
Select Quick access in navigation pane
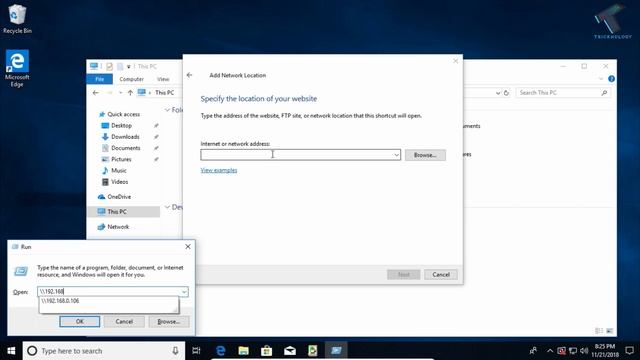pyautogui.click(x=123, y=114)
